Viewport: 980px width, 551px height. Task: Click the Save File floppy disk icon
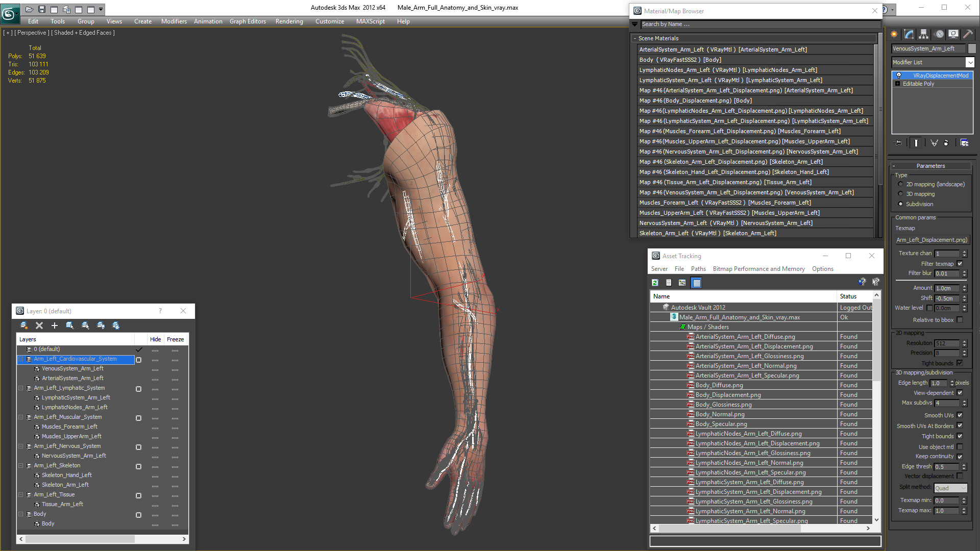click(42, 9)
